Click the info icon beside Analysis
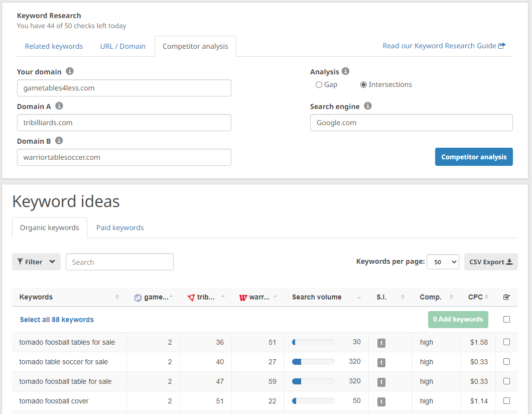 coord(345,71)
